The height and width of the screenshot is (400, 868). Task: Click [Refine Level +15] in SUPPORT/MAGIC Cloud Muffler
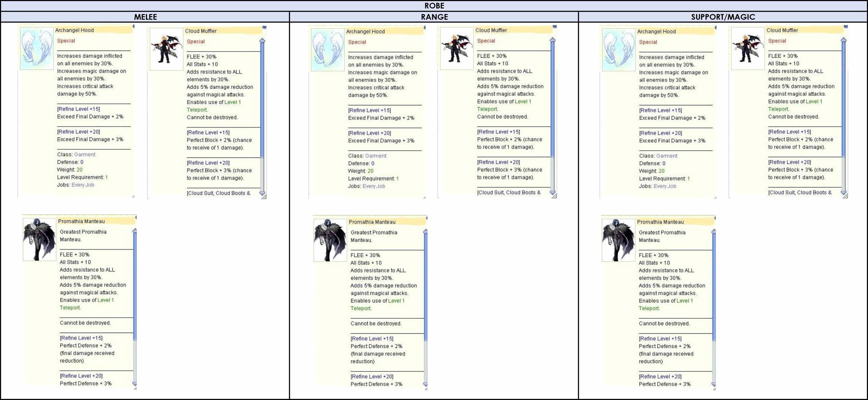[790, 132]
